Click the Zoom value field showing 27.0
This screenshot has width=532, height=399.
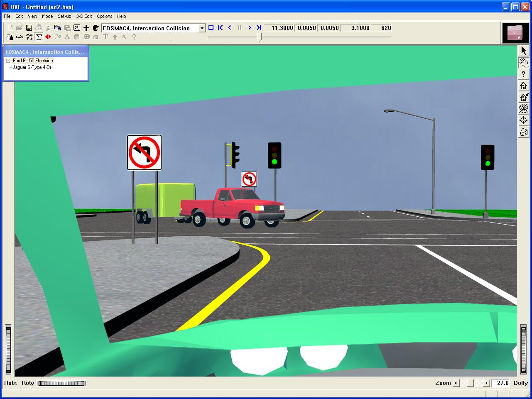[x=501, y=383]
